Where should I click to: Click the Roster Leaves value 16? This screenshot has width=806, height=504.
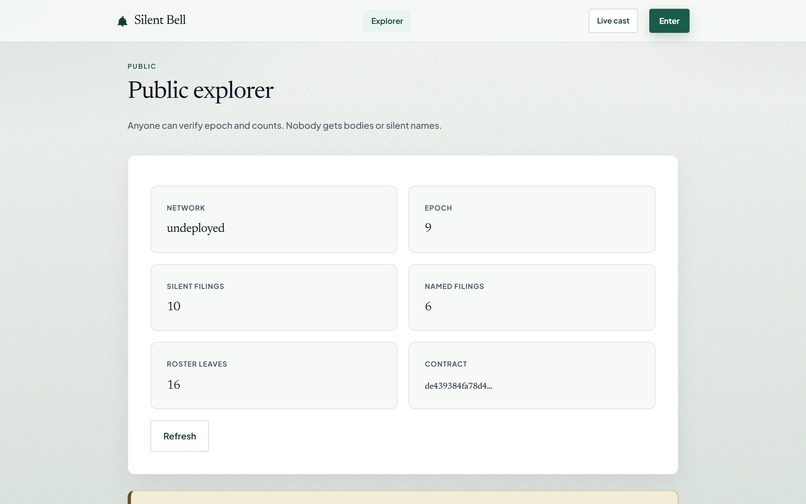[174, 385]
